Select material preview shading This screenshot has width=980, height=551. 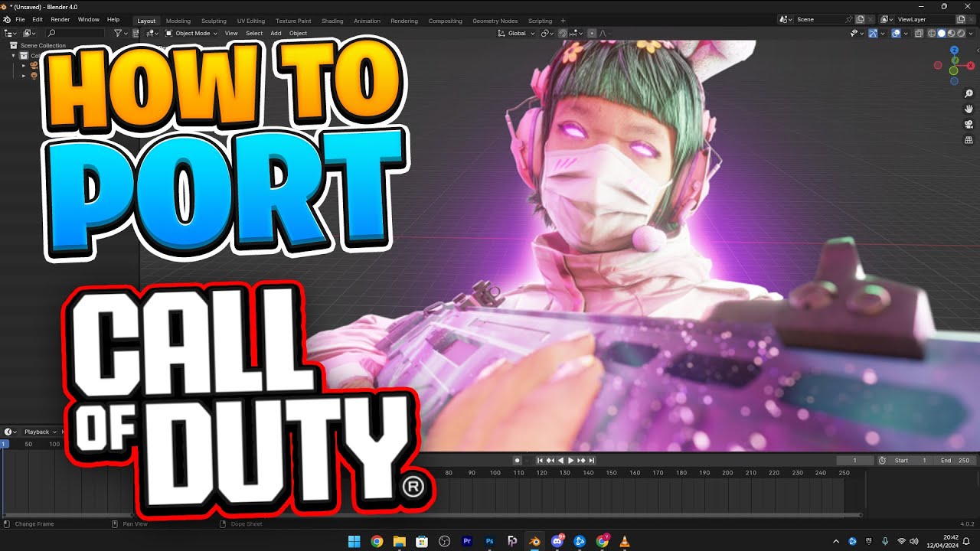point(952,33)
